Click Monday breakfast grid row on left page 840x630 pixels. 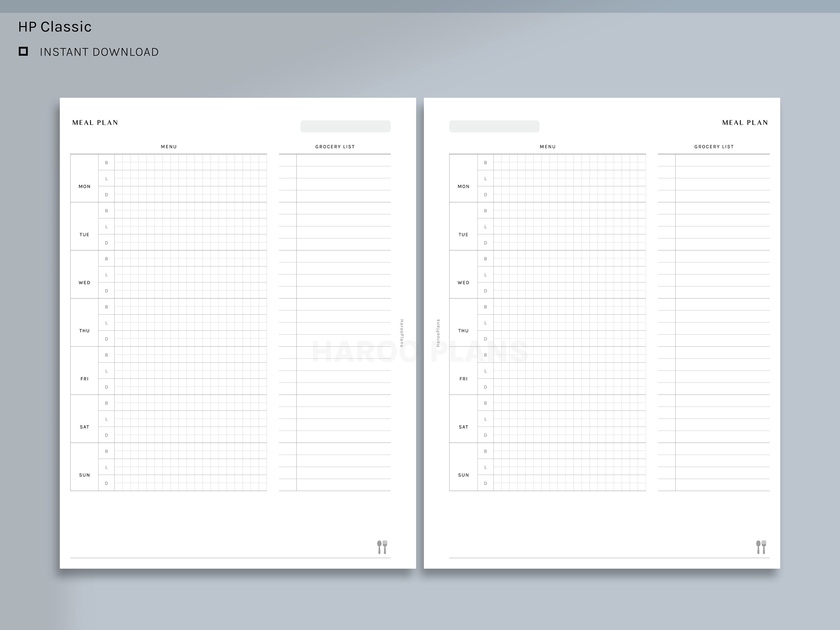[x=191, y=162]
